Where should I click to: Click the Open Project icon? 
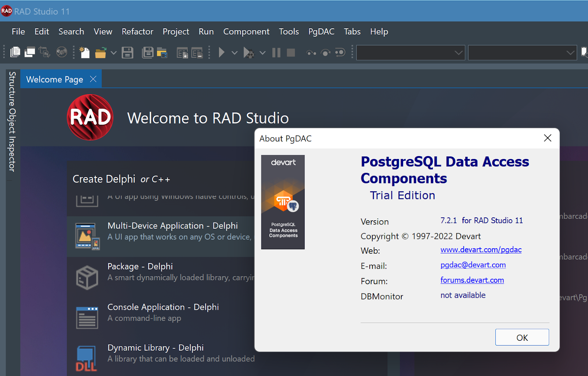pyautogui.click(x=162, y=53)
